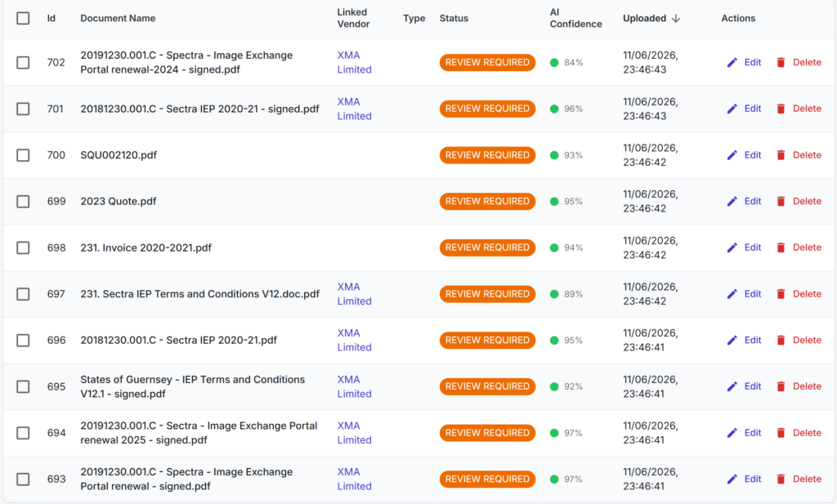Click the 92% confidence value
837x504 pixels.
coord(573,386)
